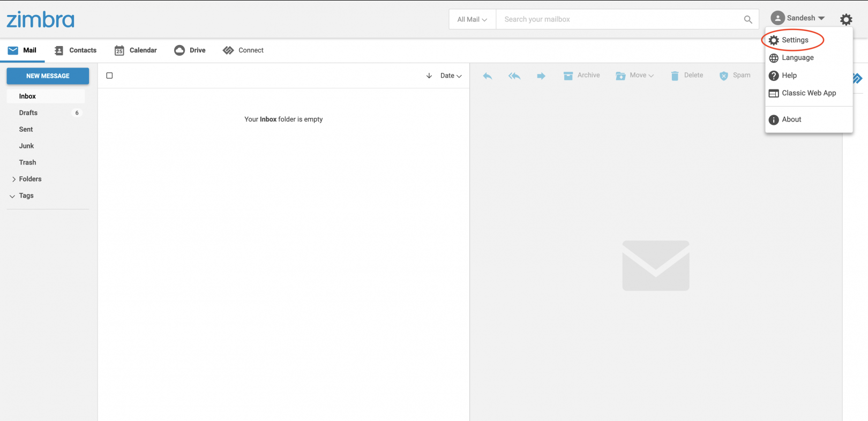Collapse the Tags section
Viewport: 868px width, 421px height.
click(12, 196)
